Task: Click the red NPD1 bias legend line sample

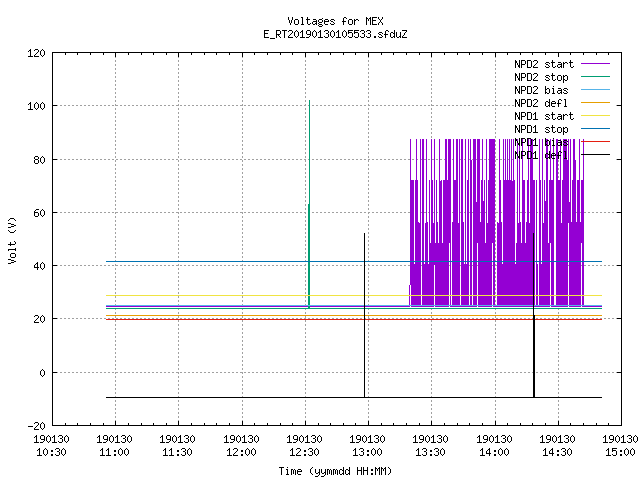Action: click(595, 142)
